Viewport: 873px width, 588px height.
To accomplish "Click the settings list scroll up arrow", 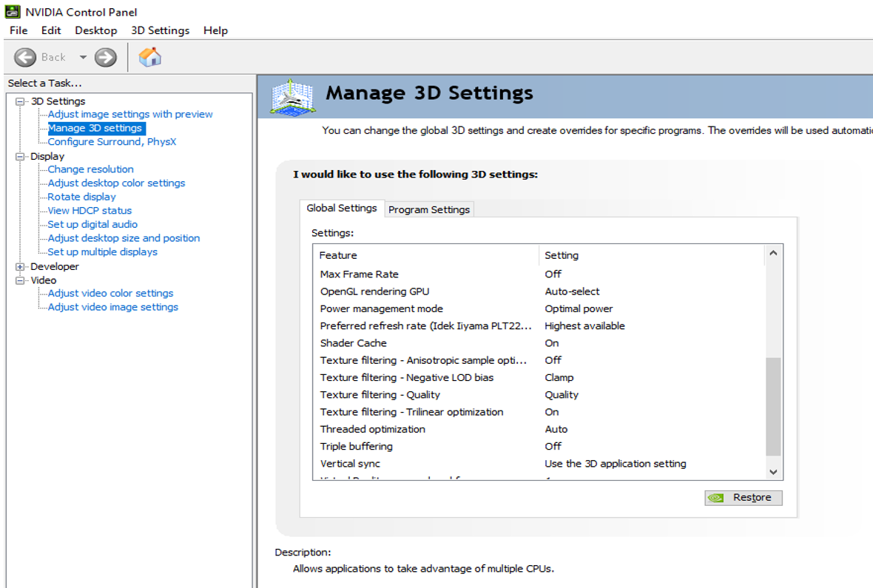I will 773,254.
